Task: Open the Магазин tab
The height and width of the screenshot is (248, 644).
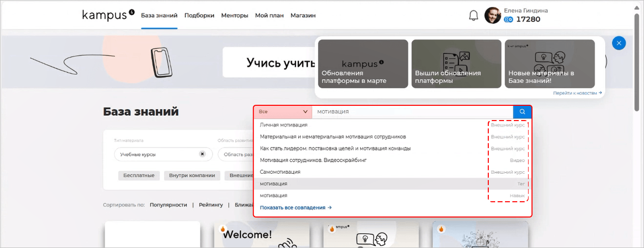Action: click(x=303, y=15)
